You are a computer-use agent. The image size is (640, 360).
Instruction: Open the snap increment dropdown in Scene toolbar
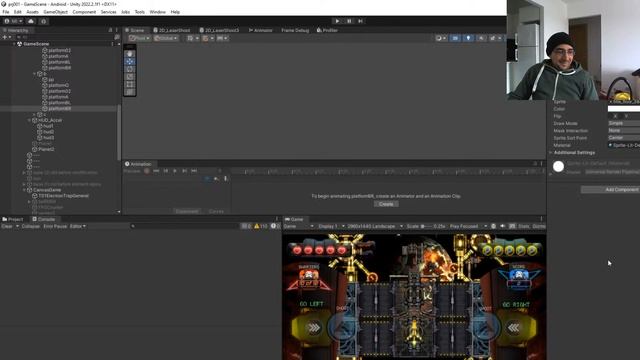[208, 38]
